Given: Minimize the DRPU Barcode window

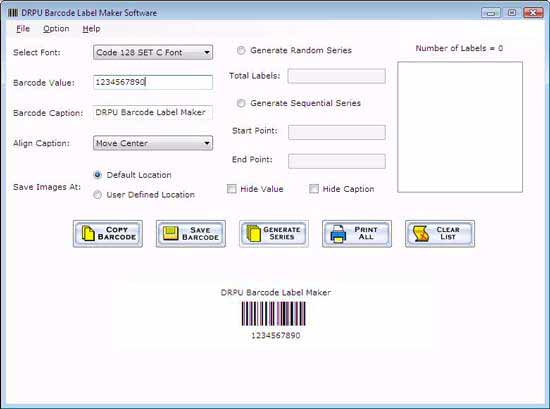Looking at the screenshot, I should click(491, 13).
